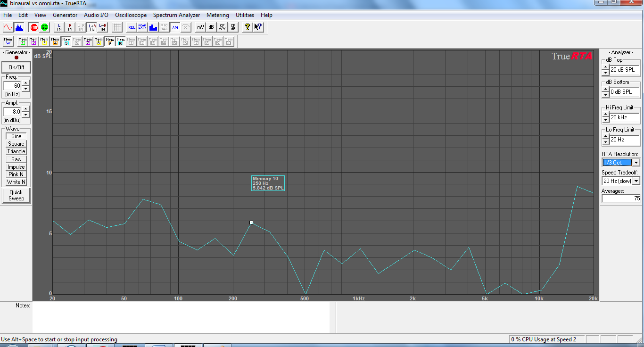Viewport: 644px width, 347px height.
Task: Click inside the Averages input field
Action: (620, 198)
